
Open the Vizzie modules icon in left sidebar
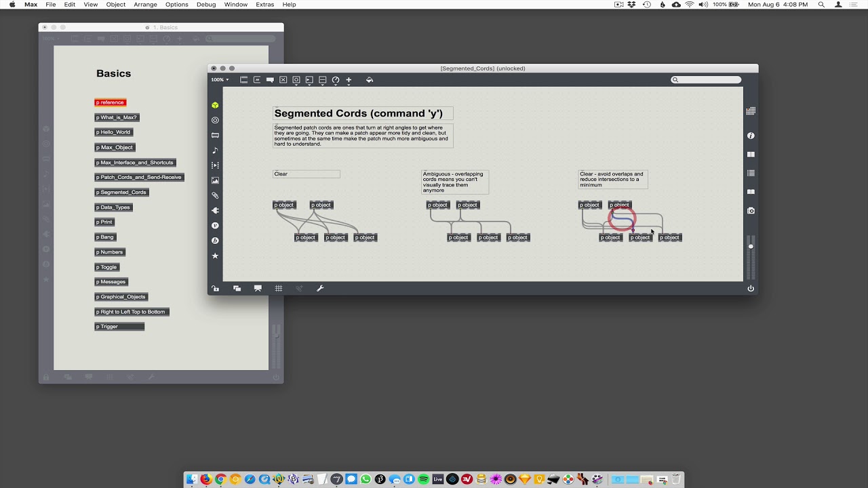(215, 225)
